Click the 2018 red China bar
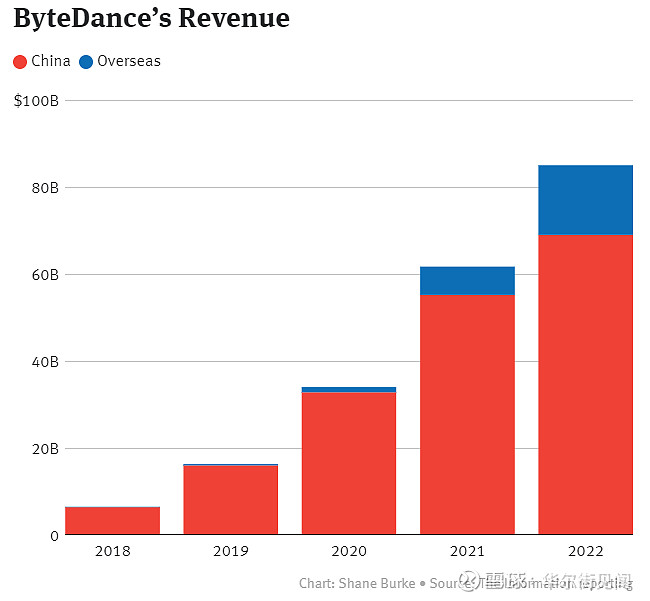Image resolution: width=650 pixels, height=601 pixels. (x=112, y=521)
